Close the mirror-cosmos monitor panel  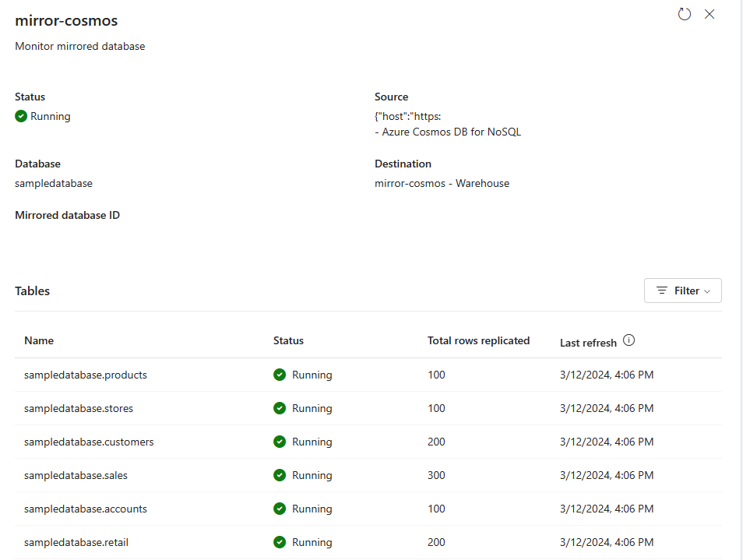coord(710,14)
